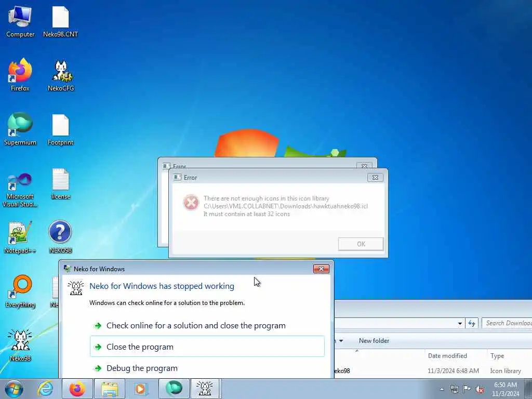Show hidden system tray icons
532x399 pixels.
click(x=442, y=389)
